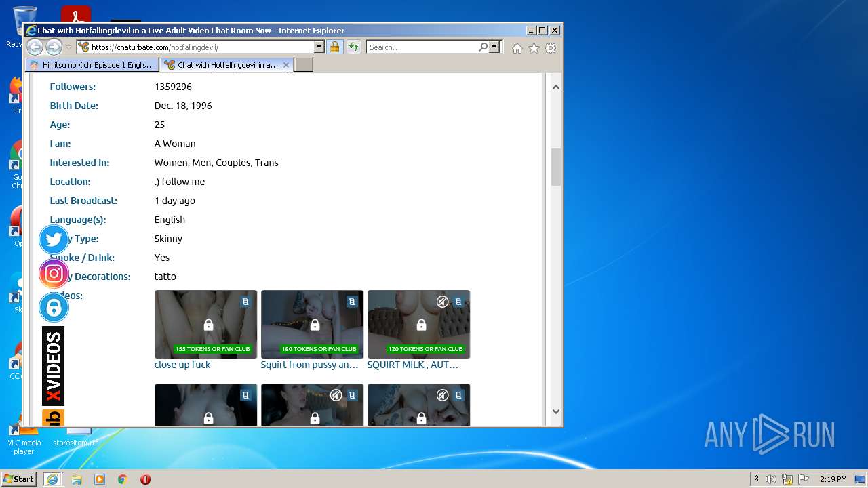The height and width of the screenshot is (488, 868).
Task: Select the Chat with Hotfallingdevil tab
Action: click(x=221, y=65)
